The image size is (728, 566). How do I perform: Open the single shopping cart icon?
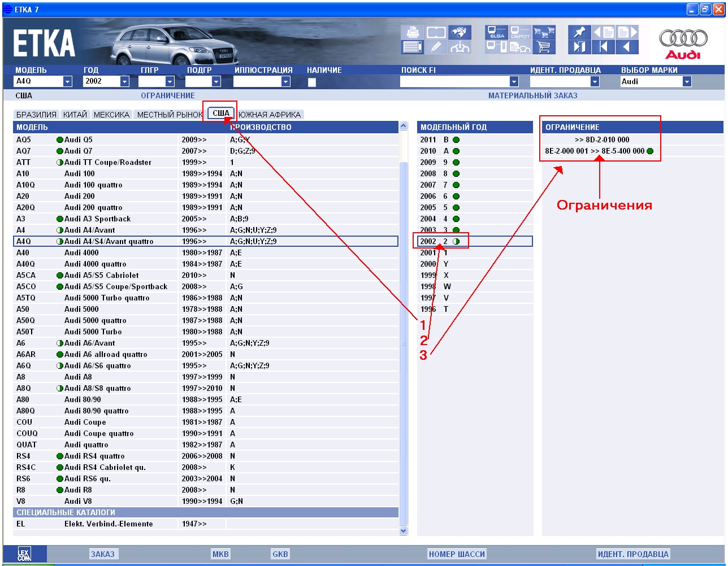pos(544,47)
